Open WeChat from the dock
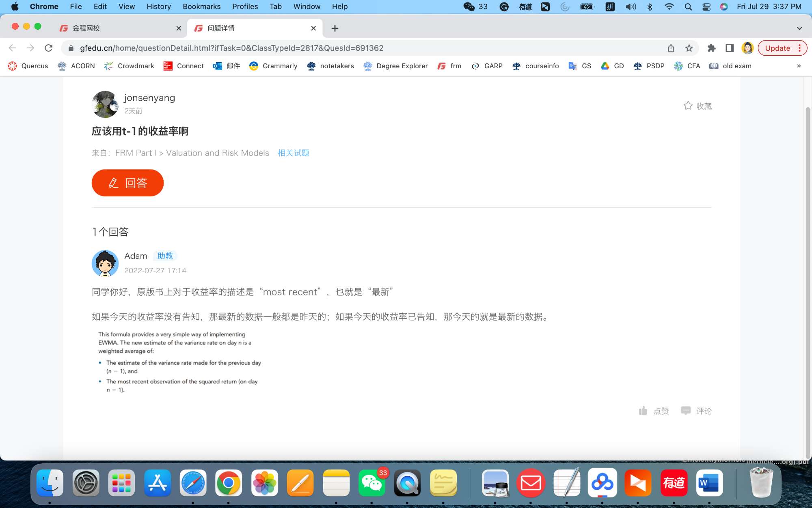Viewport: 812px width, 508px height. pos(371,483)
